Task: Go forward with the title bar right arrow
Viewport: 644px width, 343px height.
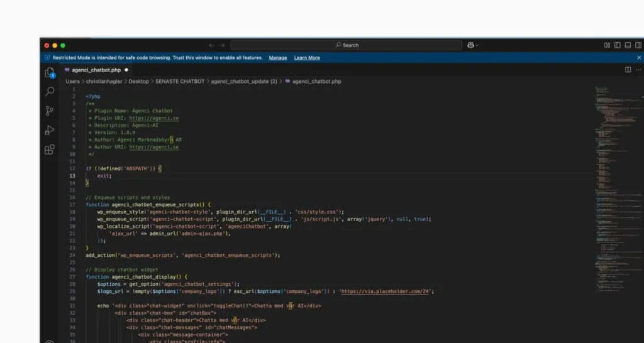Action: point(222,45)
